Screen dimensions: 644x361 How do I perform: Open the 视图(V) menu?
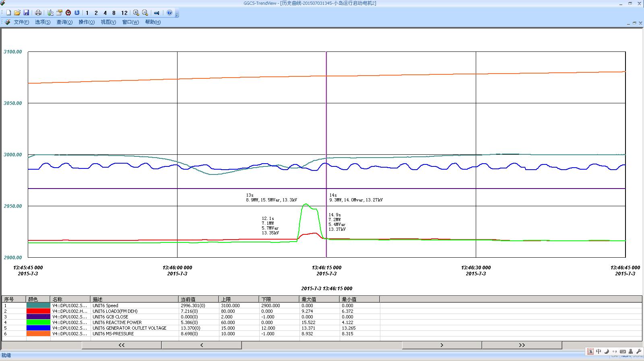pos(108,22)
